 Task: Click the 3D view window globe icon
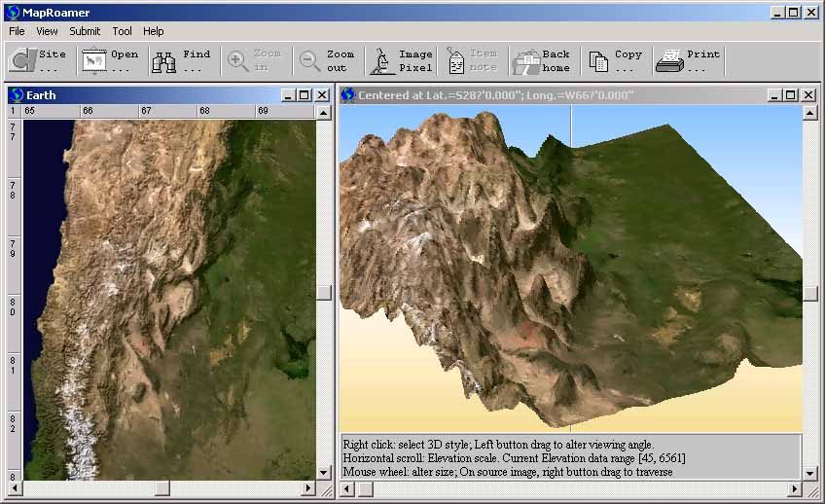tap(347, 95)
